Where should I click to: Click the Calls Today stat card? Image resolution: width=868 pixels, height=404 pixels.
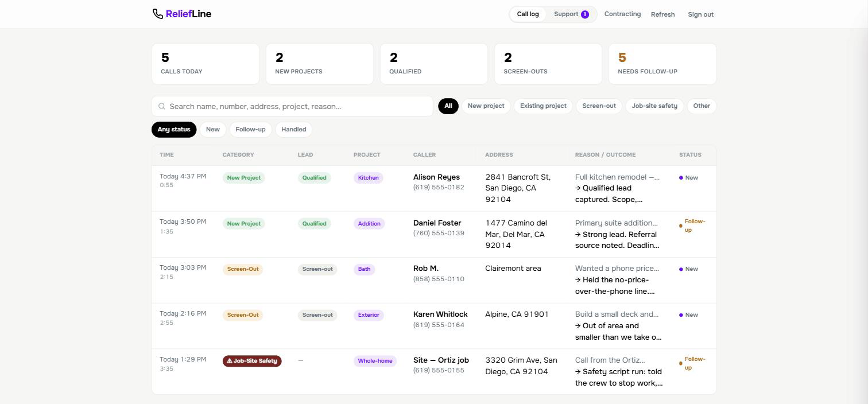(x=206, y=64)
